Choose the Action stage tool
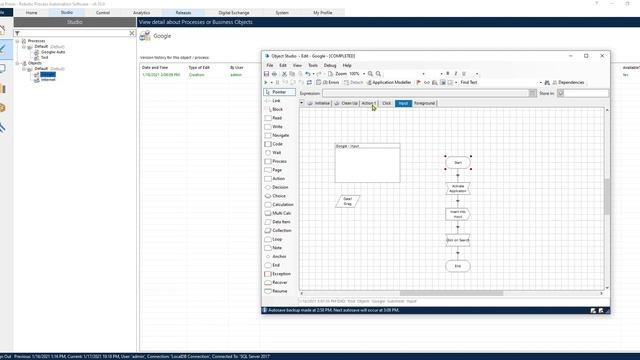This screenshot has height=360, width=640. point(275,178)
